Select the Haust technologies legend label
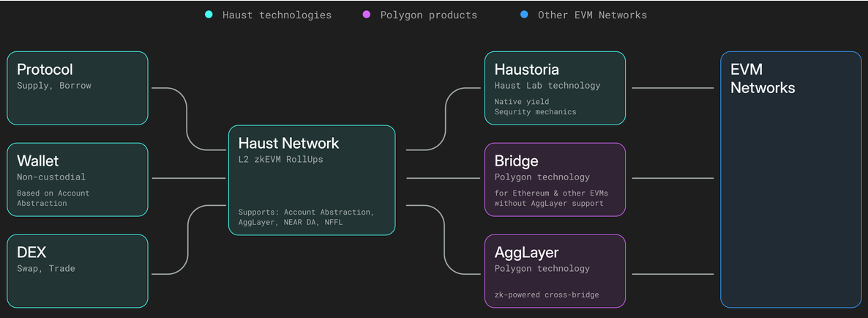 [x=277, y=15]
